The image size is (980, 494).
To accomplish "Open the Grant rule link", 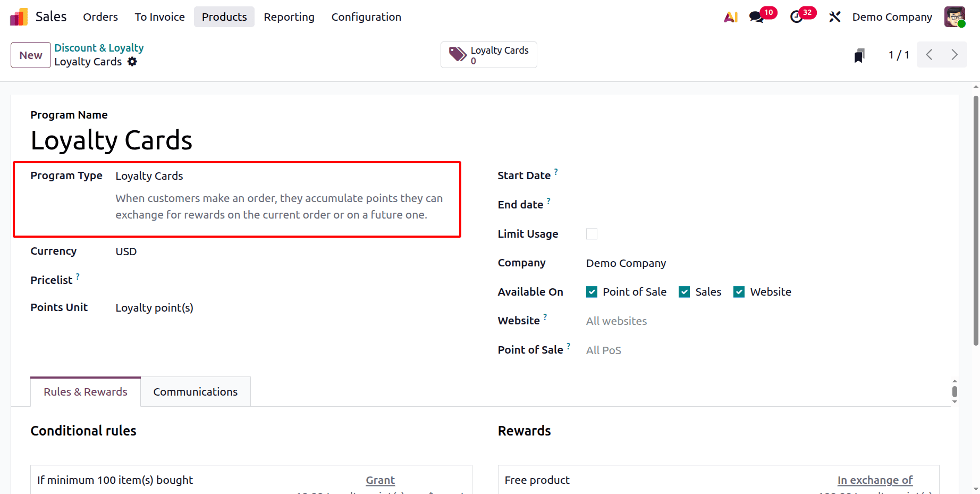I will [380, 480].
